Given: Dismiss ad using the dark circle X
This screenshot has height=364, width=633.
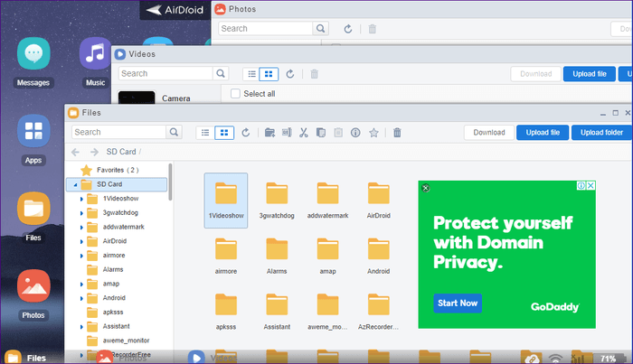Looking at the screenshot, I should (x=426, y=188).
